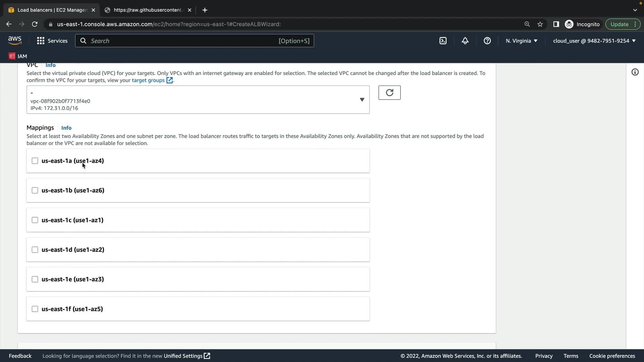Screen dimensions: 644x362
Task: Open the Services grid menu
Action: [x=52, y=41]
